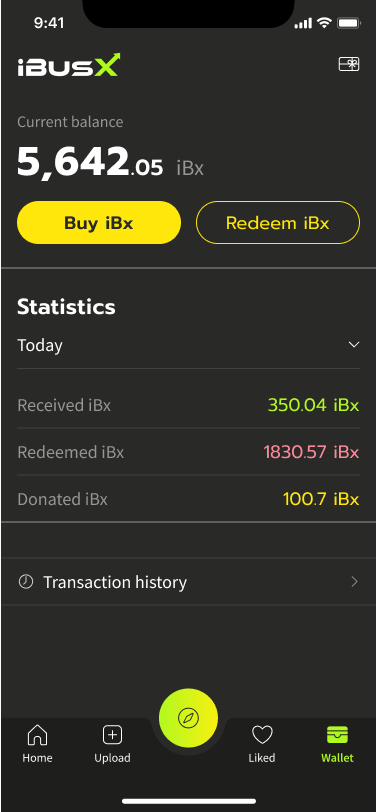Tap the 5,642.05 current balance amount

tap(90, 163)
